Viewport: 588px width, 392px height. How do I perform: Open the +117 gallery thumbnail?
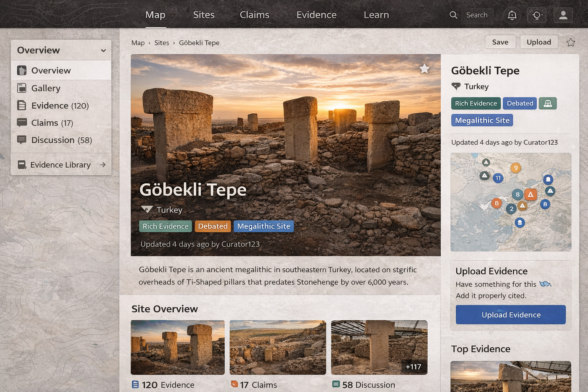(x=379, y=347)
